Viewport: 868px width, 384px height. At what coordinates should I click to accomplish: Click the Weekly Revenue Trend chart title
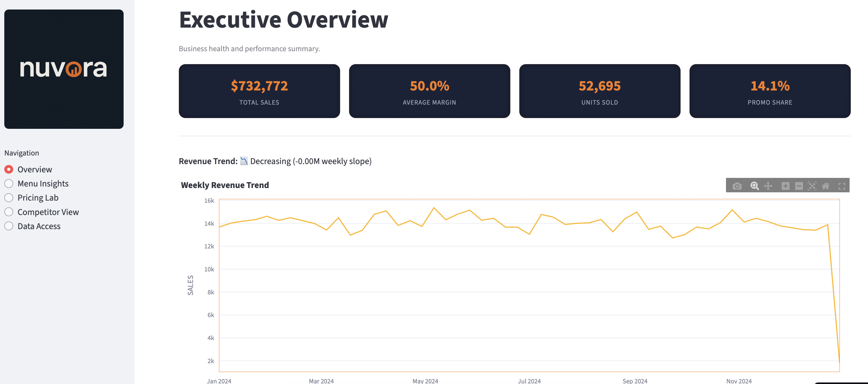click(225, 185)
